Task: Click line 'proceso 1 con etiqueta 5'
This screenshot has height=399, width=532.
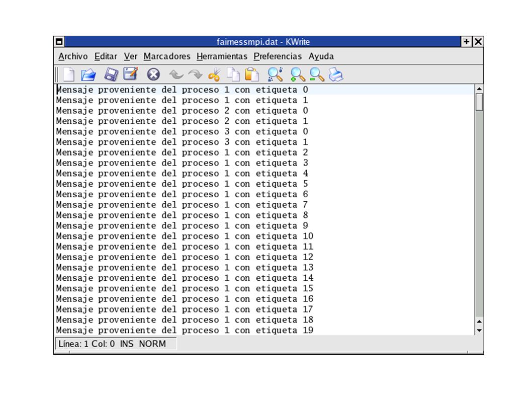Action: pyautogui.click(x=182, y=184)
